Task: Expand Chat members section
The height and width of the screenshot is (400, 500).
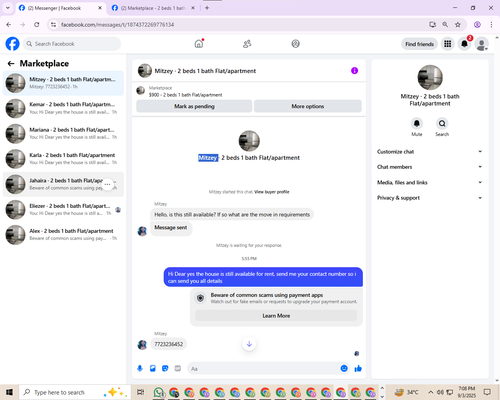Action: point(430,167)
